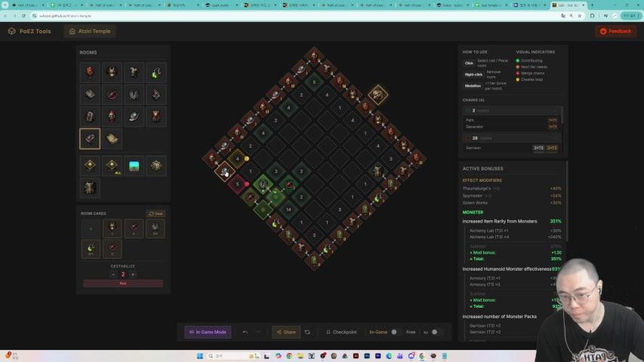Select the selected dark tablet room tile
644x362 pixels.
coord(90,139)
